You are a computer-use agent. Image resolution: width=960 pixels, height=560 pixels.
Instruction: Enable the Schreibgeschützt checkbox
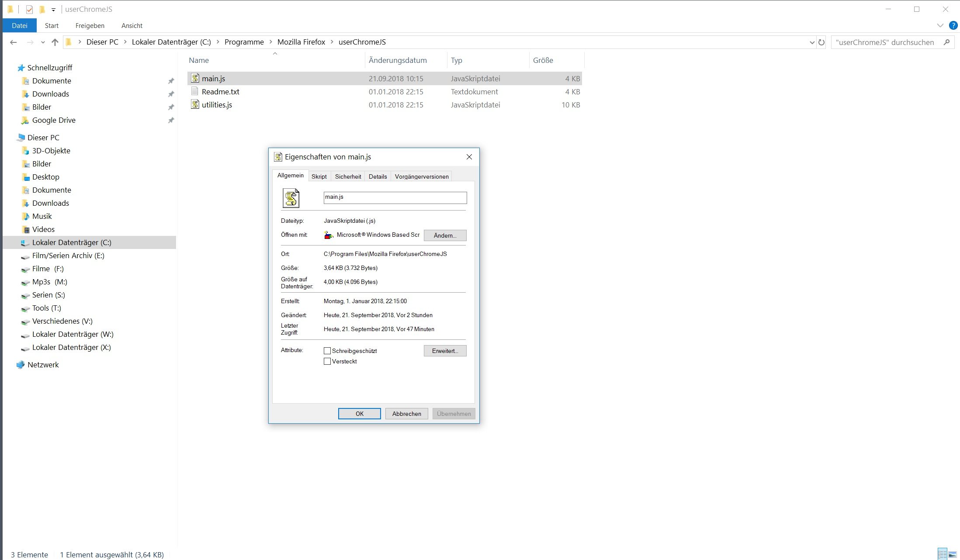click(327, 351)
